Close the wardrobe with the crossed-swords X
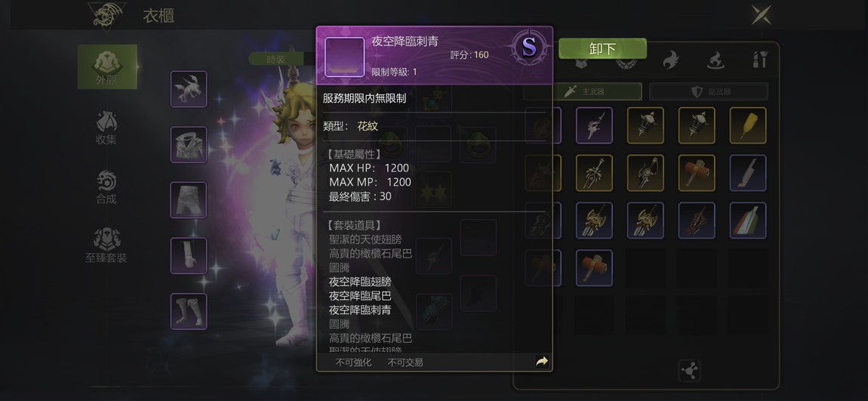868x401 pixels. tap(762, 14)
